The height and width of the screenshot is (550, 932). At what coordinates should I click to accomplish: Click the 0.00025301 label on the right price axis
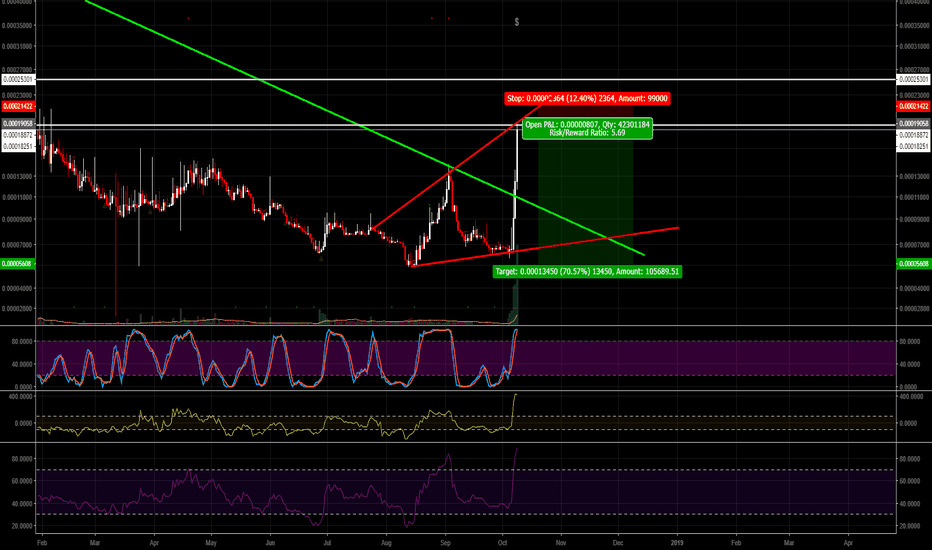coord(914,79)
